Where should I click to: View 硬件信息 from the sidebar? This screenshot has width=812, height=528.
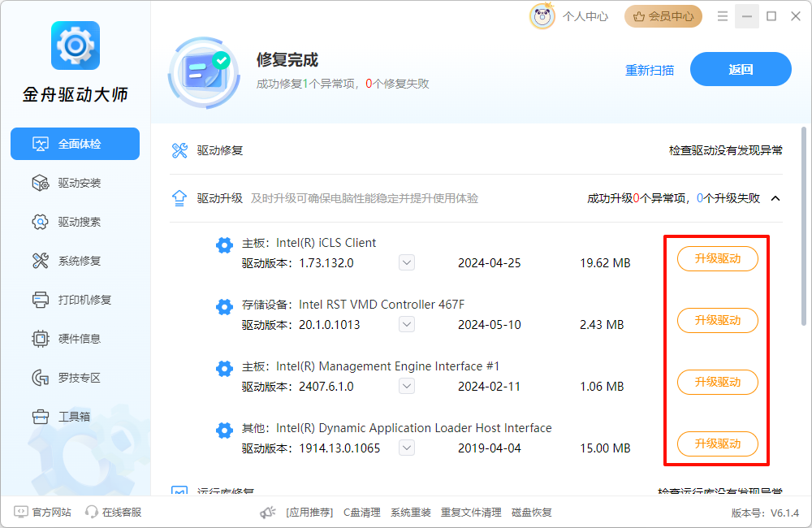(75, 338)
